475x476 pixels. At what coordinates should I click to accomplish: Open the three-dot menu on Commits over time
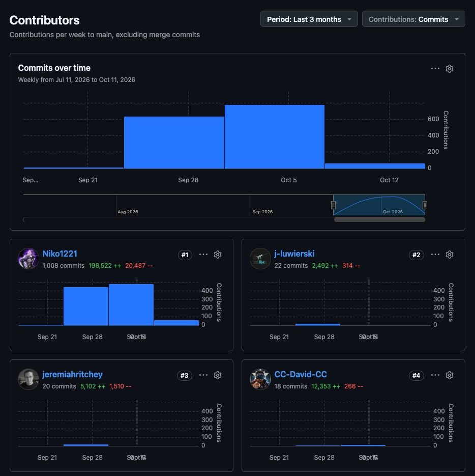[x=435, y=69]
